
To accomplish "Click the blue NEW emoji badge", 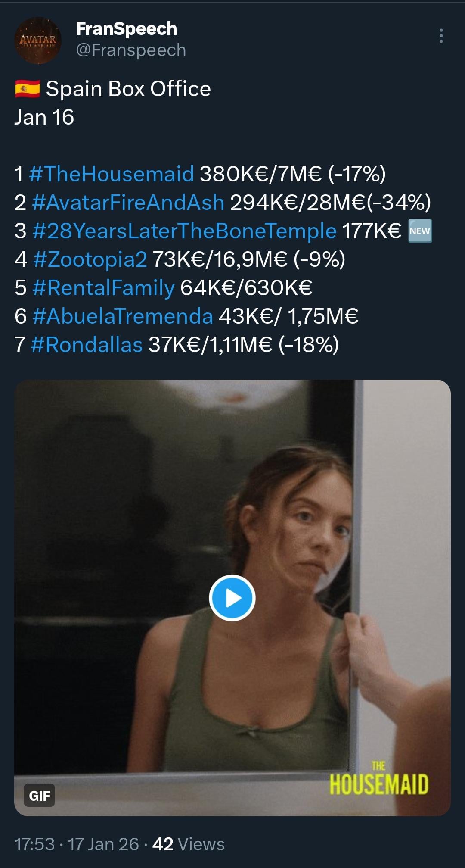I will click(x=420, y=231).
